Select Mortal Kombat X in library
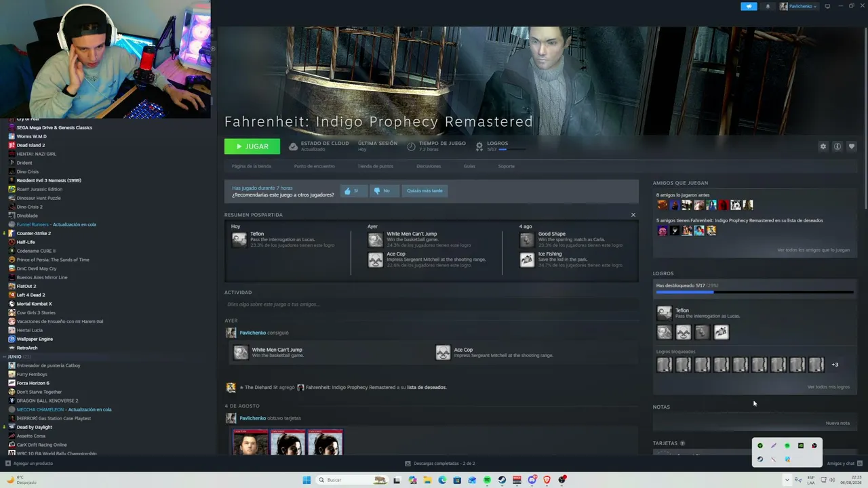Image resolution: width=868 pixels, height=488 pixels. 34,304
